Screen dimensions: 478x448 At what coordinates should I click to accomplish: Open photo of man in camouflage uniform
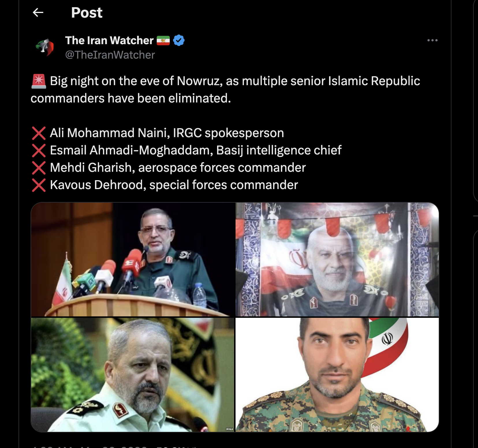tap(337, 375)
